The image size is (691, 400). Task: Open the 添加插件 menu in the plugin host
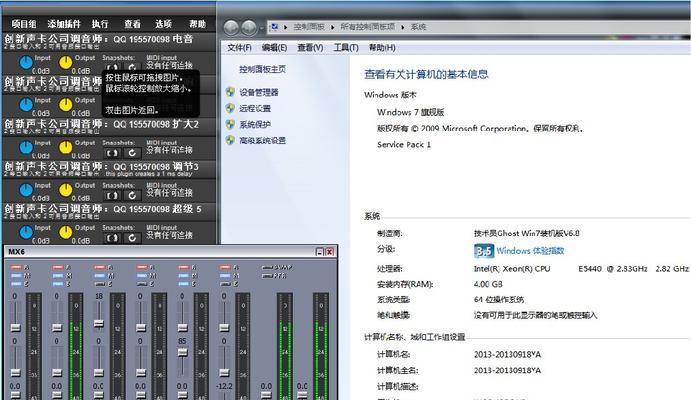click(64, 24)
